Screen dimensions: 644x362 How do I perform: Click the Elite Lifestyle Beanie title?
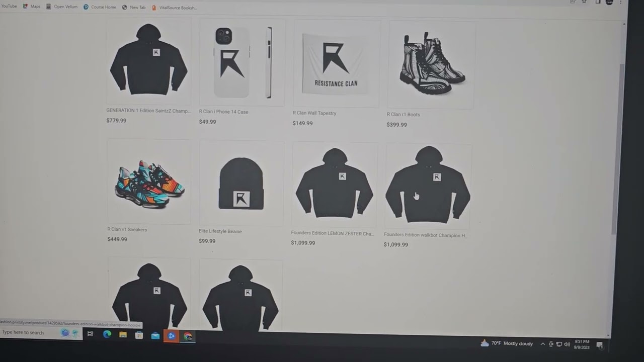[x=220, y=231]
